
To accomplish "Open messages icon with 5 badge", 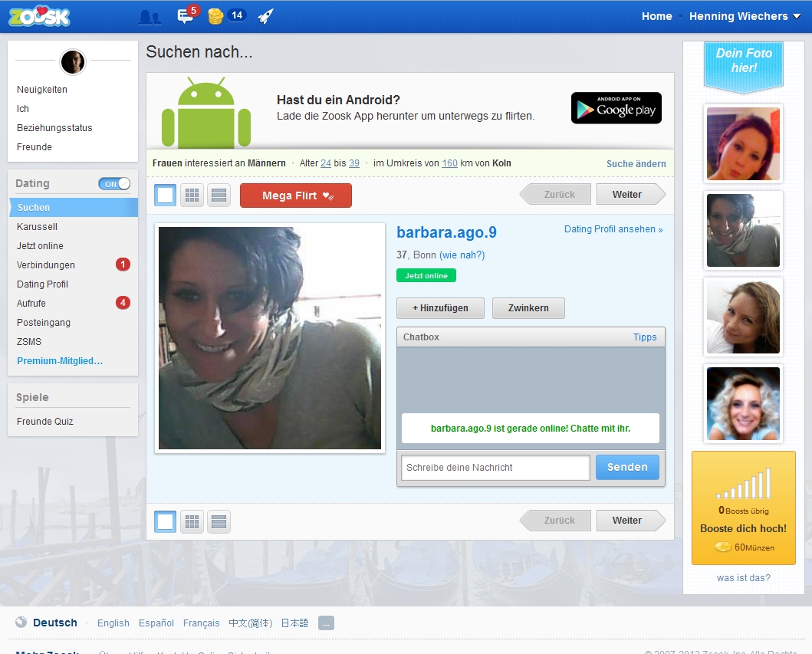I will coord(187,15).
